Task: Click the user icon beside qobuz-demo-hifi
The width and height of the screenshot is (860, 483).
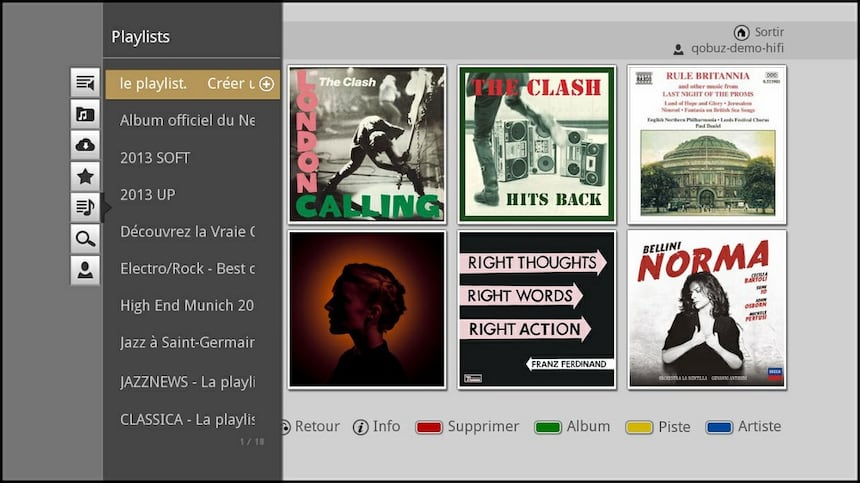Action: [x=678, y=49]
